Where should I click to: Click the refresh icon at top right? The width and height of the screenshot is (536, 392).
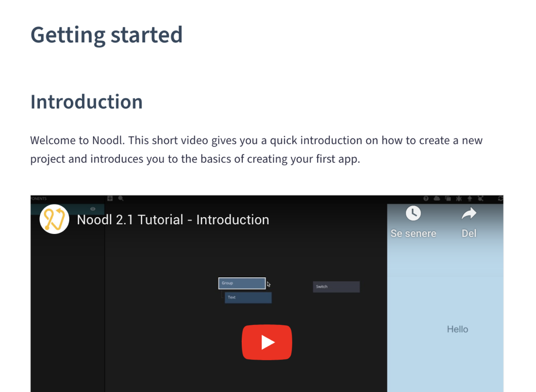[x=500, y=199]
